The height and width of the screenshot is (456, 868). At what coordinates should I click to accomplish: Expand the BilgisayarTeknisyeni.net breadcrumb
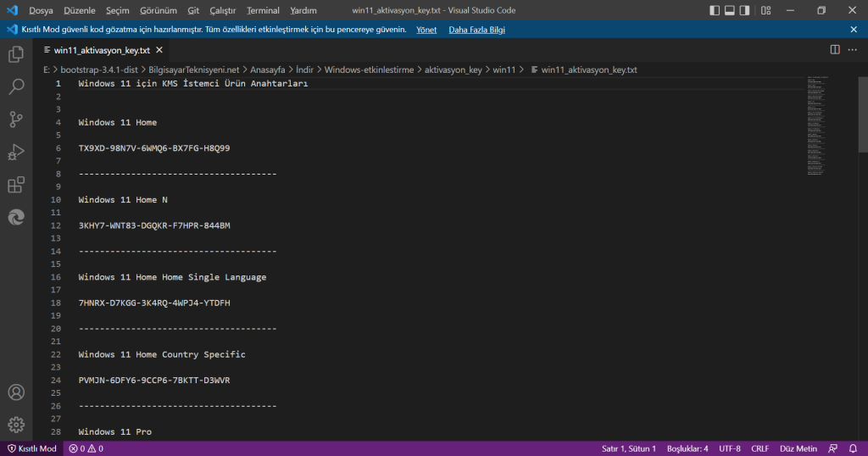(x=194, y=70)
